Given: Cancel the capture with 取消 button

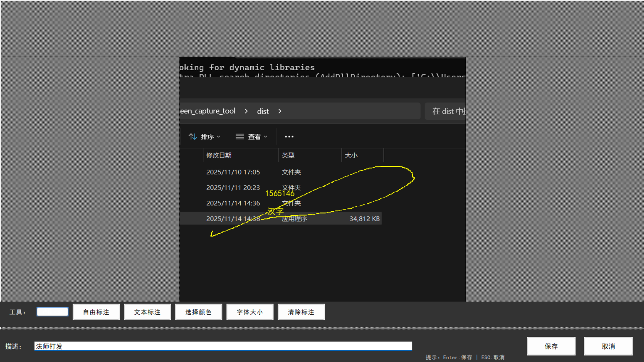Looking at the screenshot, I should pos(608,346).
